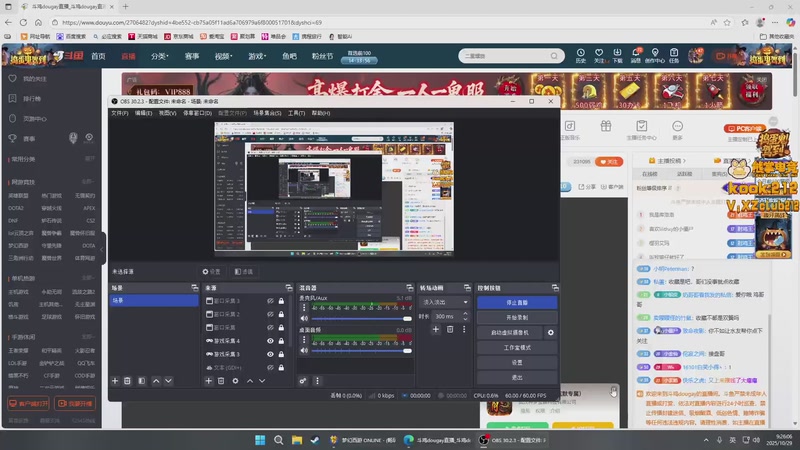800x450 pixels.
Task: Click the browser refresh icon
Action: pyautogui.click(x=23, y=22)
